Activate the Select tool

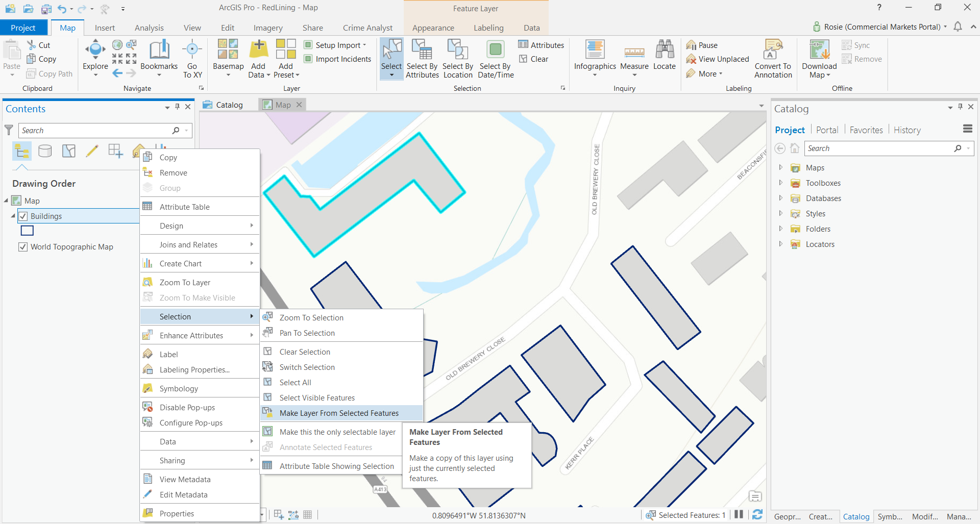[391, 58]
